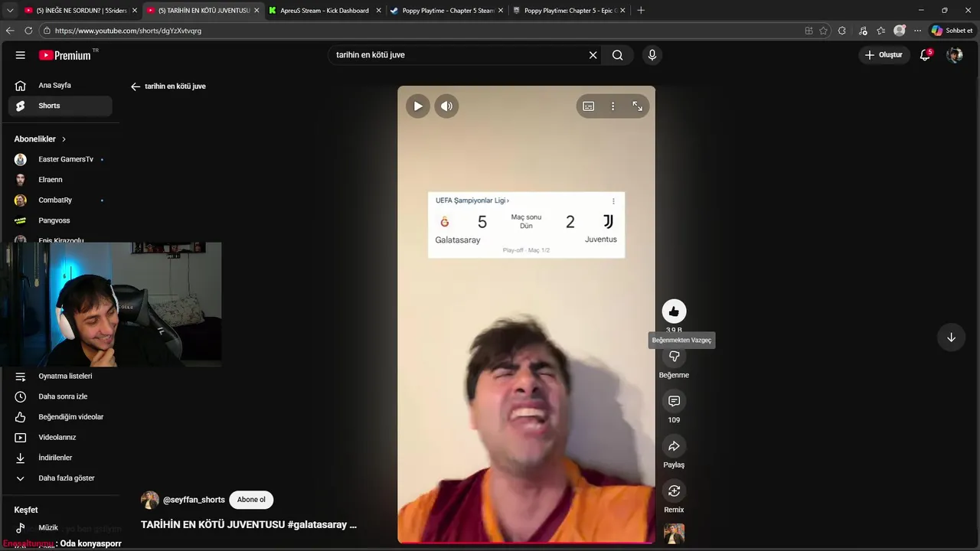This screenshot has height=551, width=980.
Task: Open apps icon in address bar
Action: (x=808, y=31)
